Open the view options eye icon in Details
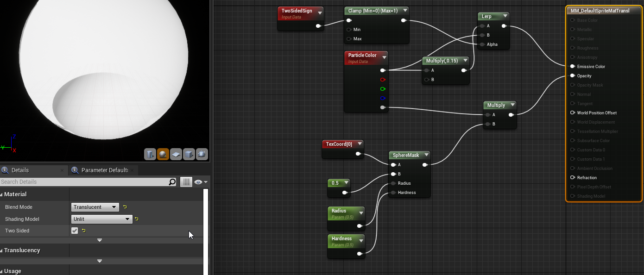Viewport: 644px width, 275px height. coord(198,181)
